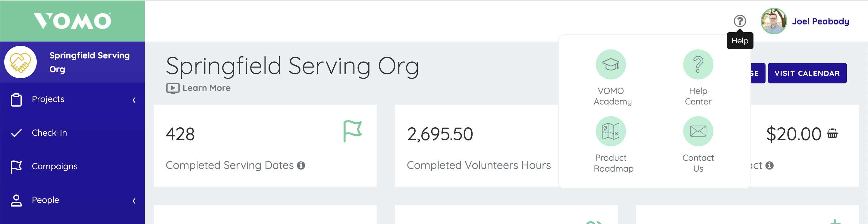The image size is (868, 224).
Task: Click the basket icon next to $20.00
Action: [x=832, y=134]
